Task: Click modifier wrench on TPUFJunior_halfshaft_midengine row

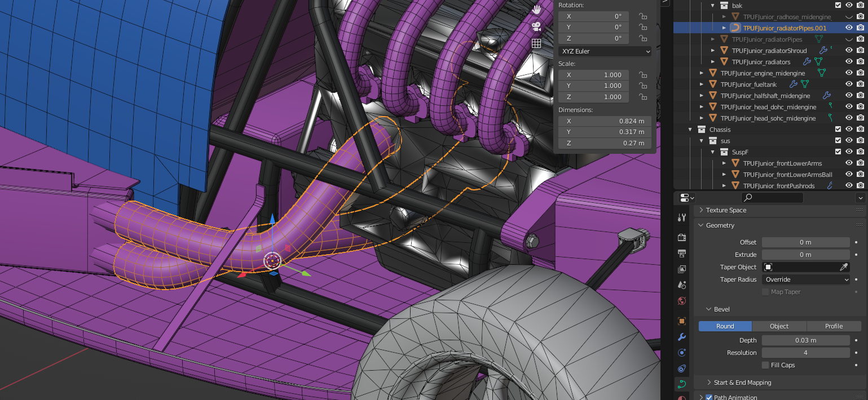Action: (827, 96)
